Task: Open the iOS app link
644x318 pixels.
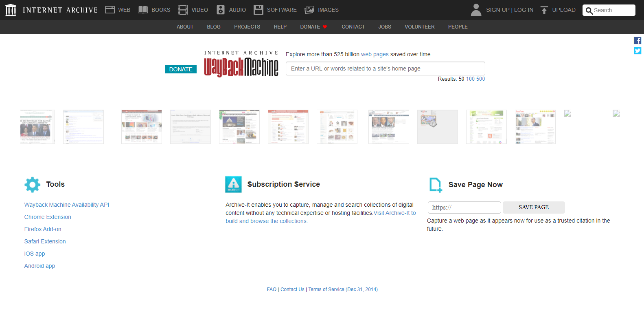Action: click(35, 254)
